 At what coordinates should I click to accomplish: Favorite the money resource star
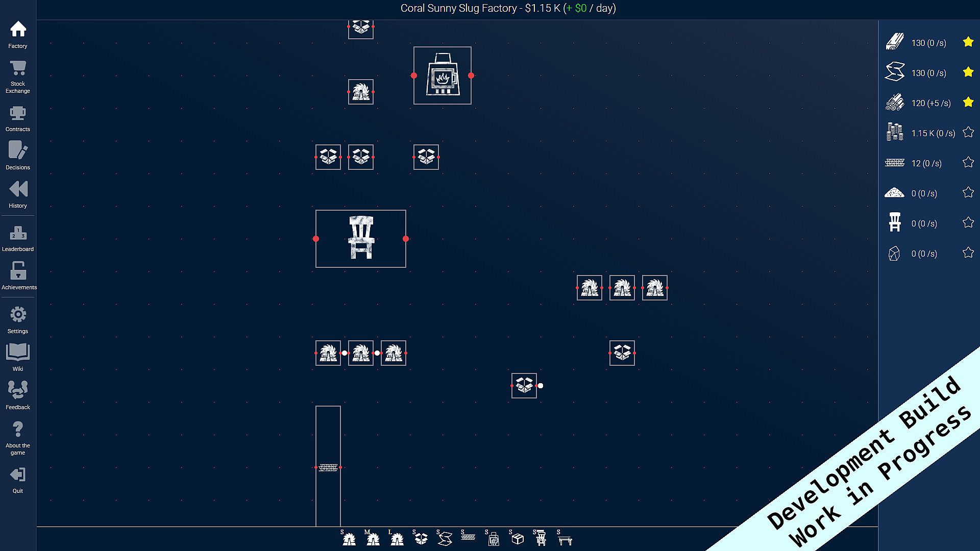(x=968, y=133)
